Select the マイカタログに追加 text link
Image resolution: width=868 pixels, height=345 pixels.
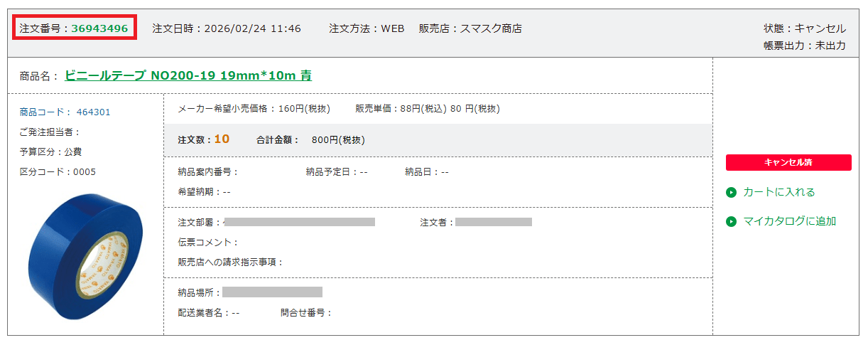(789, 221)
